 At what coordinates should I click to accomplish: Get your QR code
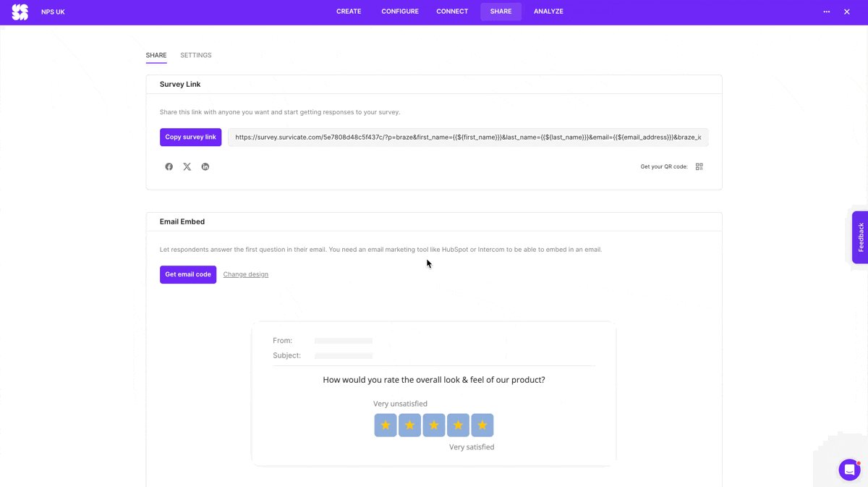699,166
